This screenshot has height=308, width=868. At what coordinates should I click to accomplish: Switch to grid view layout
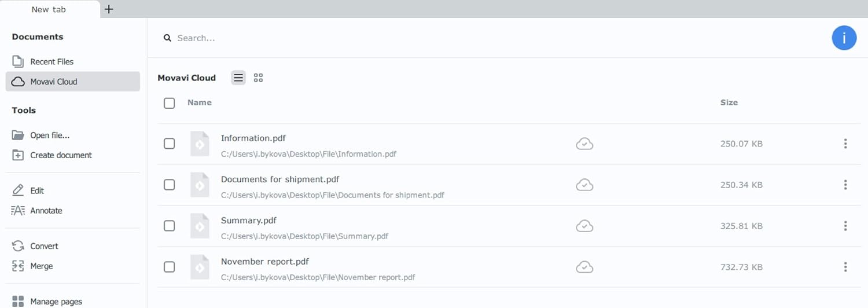pos(259,78)
